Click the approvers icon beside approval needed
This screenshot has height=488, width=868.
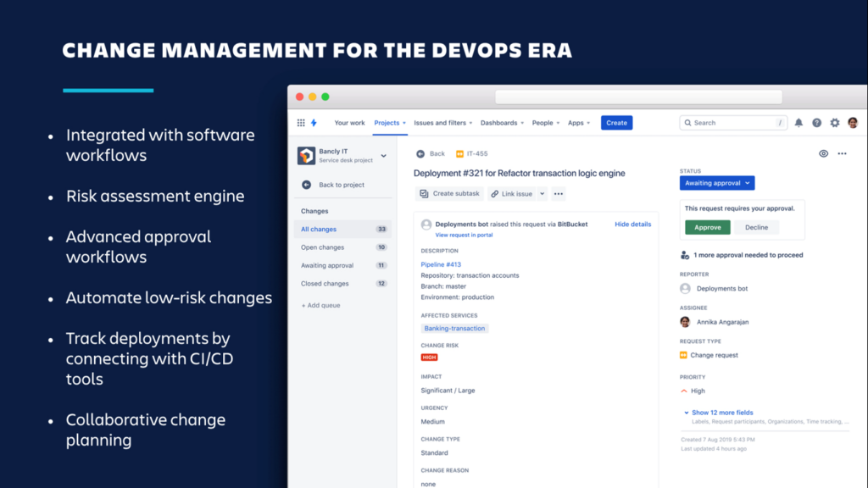pos(685,255)
